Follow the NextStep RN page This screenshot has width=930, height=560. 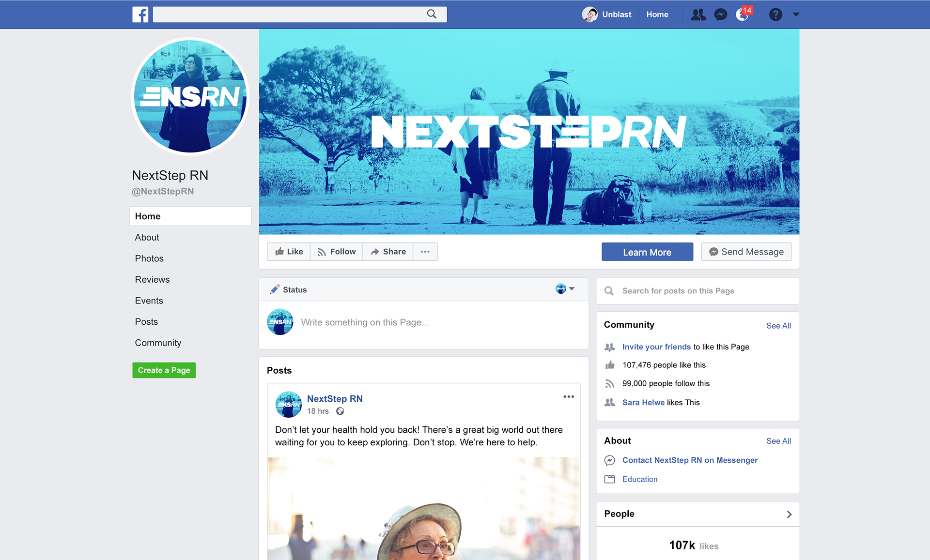coord(337,252)
